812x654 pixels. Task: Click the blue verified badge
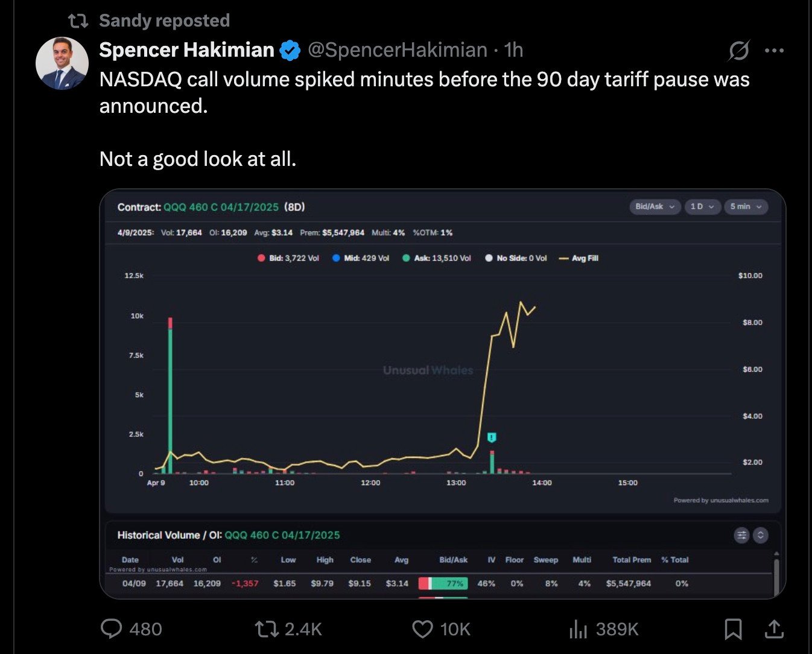coord(290,51)
